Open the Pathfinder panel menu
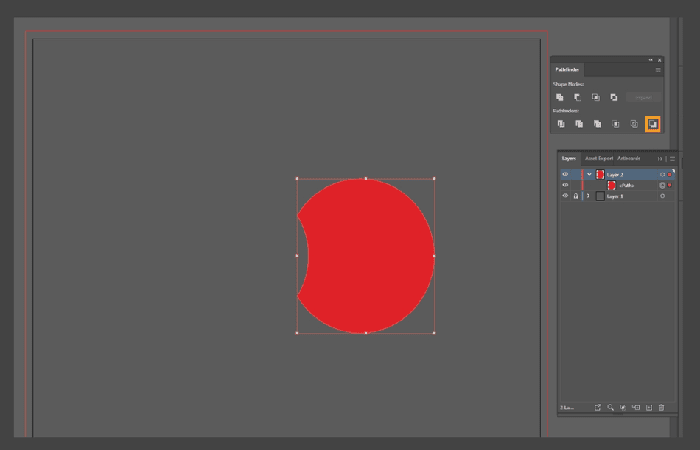Viewport: 700px width, 450px height. coord(658,70)
